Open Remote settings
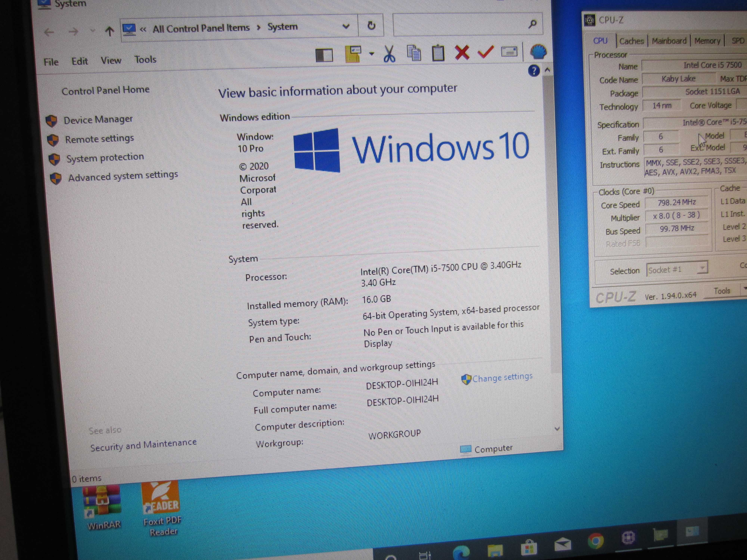Image resolution: width=747 pixels, height=560 pixels. pyautogui.click(x=100, y=139)
